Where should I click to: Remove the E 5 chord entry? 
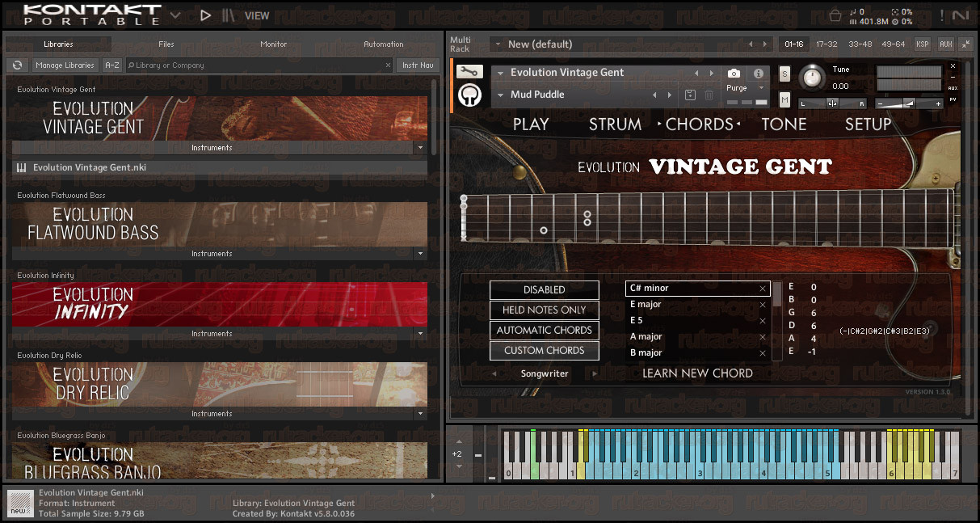click(762, 321)
